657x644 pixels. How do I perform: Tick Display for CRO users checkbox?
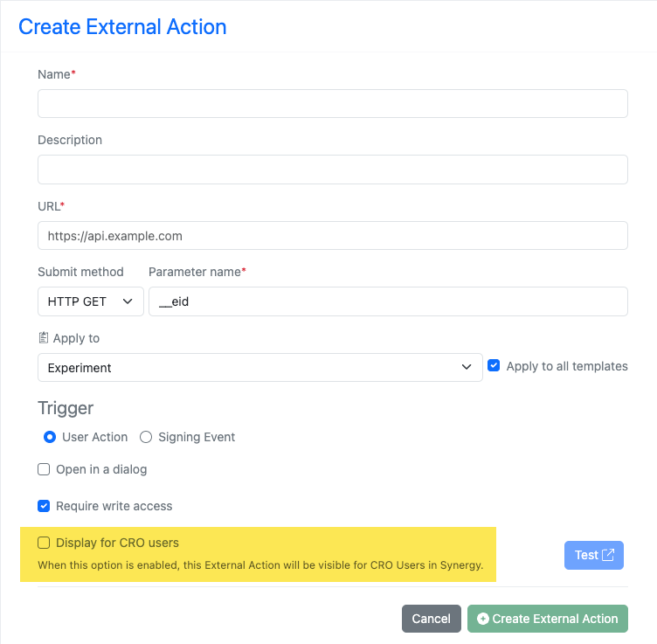(x=44, y=543)
